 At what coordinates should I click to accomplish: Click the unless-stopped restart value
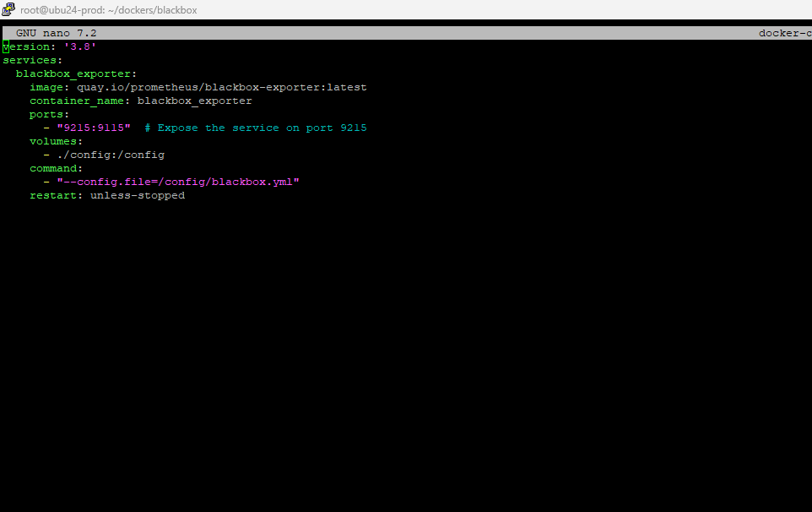tap(138, 195)
